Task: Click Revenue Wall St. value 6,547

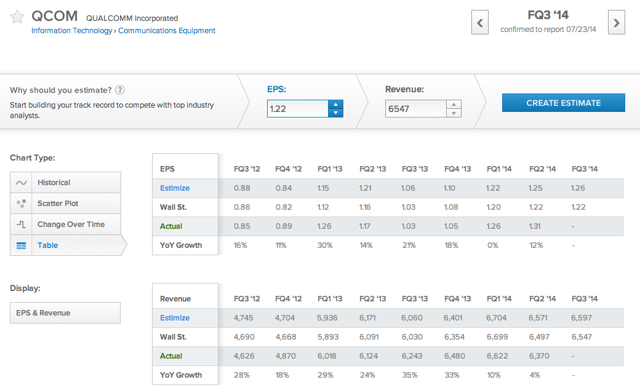Action: pos(581,337)
